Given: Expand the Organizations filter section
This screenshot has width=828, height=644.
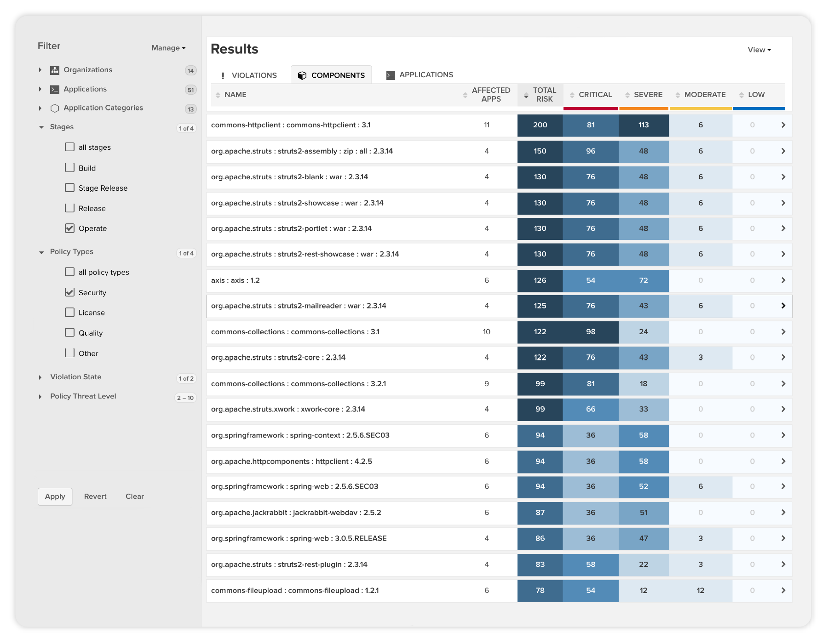Looking at the screenshot, I should click(40, 70).
